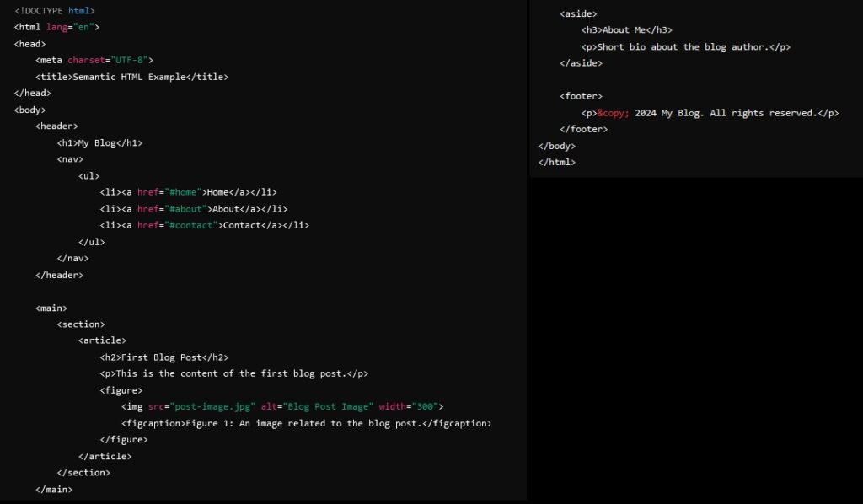Click the opening header tag
Screen dimensions: 863x504
coord(56,126)
